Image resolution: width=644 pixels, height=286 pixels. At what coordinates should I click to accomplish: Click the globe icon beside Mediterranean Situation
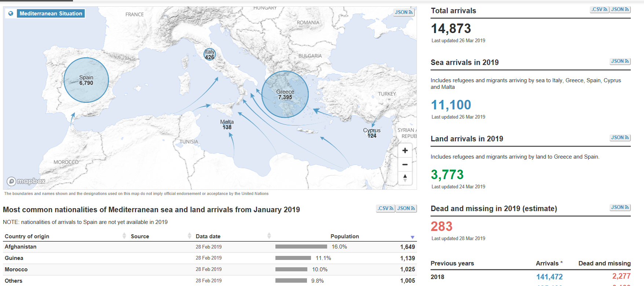point(11,14)
